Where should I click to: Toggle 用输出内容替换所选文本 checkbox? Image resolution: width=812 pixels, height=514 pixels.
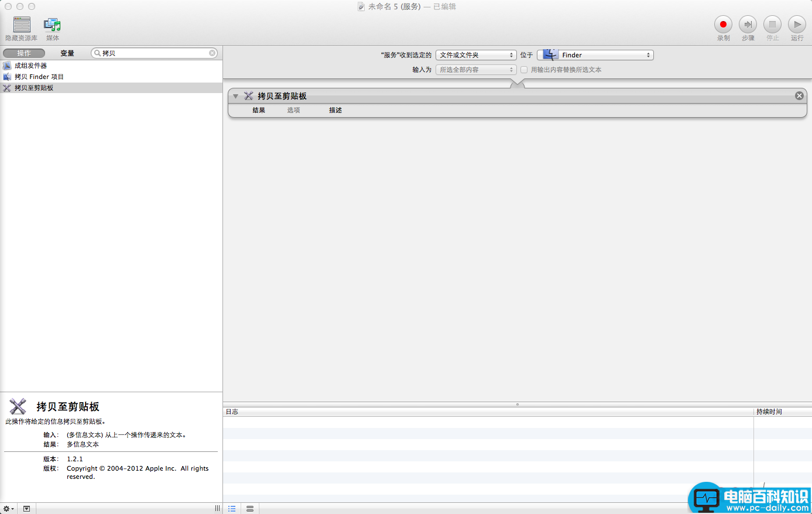point(524,70)
